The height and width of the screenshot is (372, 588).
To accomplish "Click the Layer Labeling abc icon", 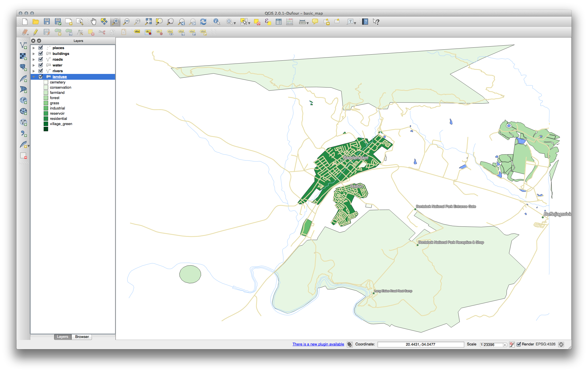I will tap(137, 32).
